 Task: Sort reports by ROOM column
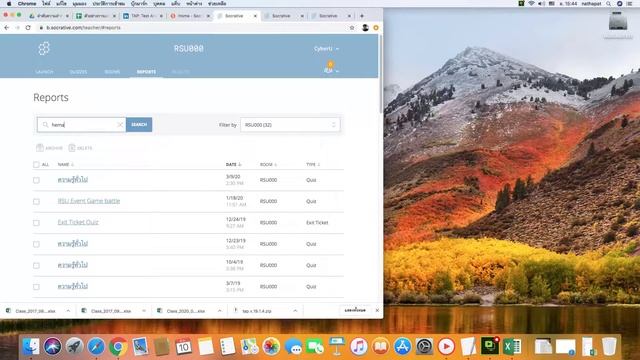tap(268, 164)
